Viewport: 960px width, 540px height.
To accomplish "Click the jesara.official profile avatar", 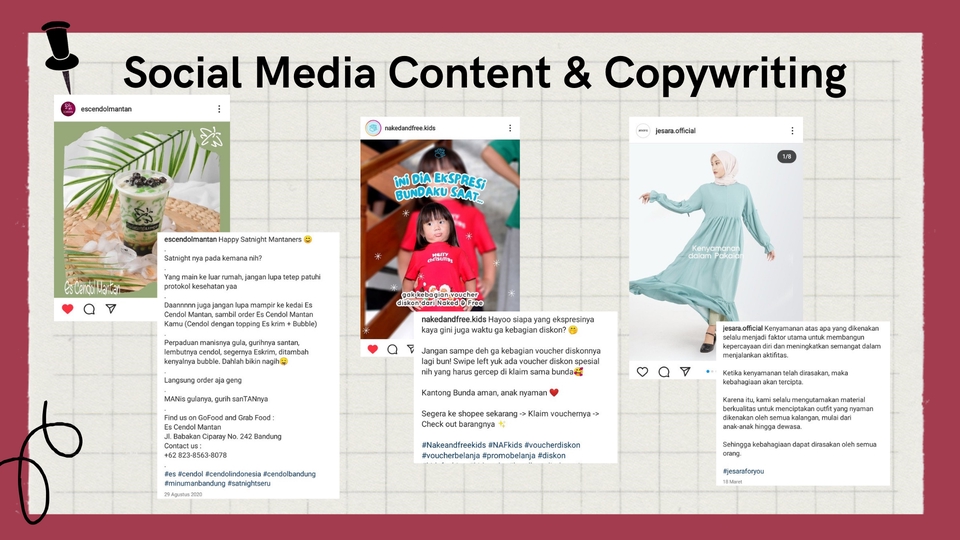I will (643, 130).
